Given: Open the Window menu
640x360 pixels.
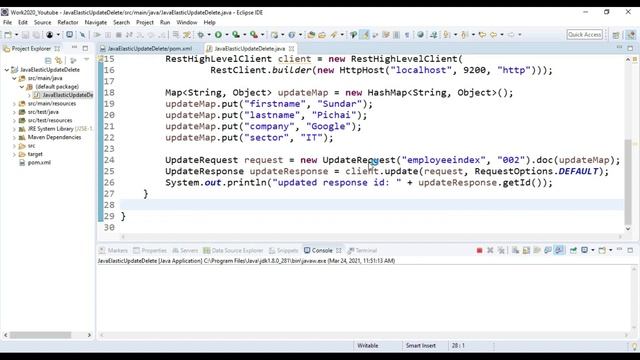Looking at the screenshot, I should point(187,22).
